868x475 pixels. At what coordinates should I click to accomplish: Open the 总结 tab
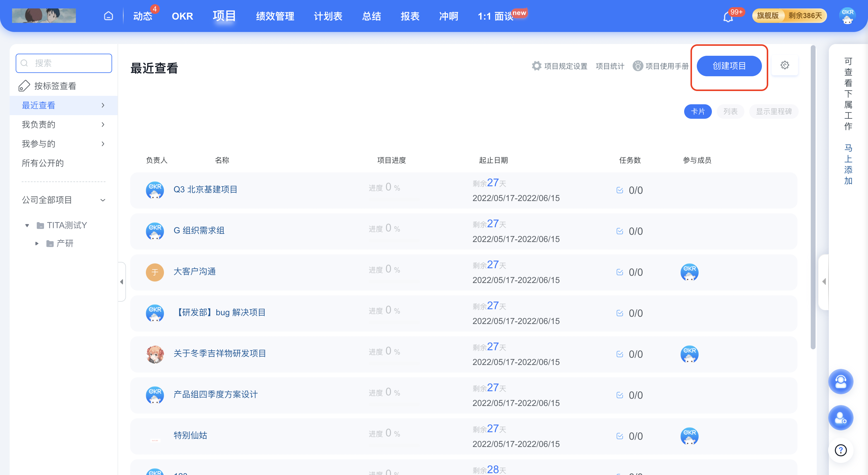click(x=371, y=16)
